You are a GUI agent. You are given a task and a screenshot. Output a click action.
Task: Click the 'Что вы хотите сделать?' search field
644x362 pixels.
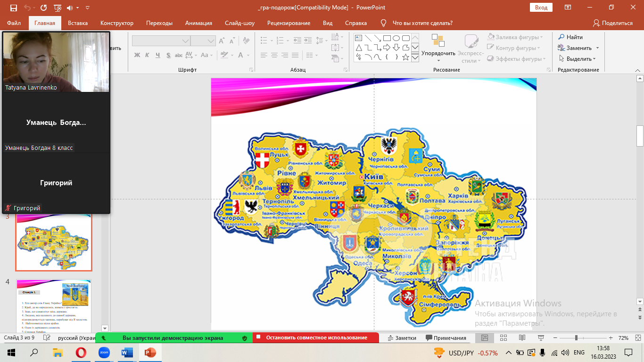coord(422,23)
